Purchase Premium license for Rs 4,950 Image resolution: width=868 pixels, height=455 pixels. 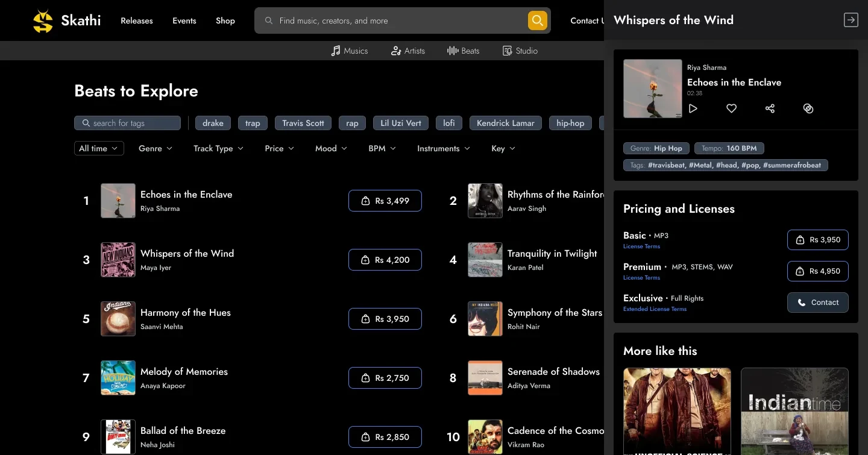[818, 271]
